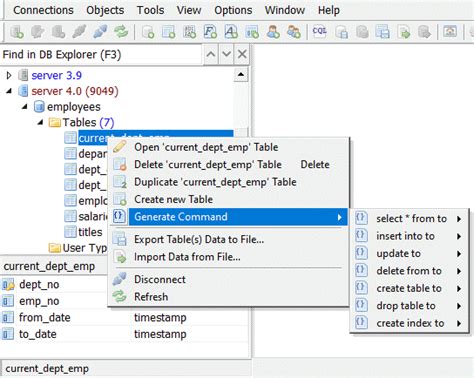Open the Window menu
This screenshot has height=378, width=474.
click(285, 10)
